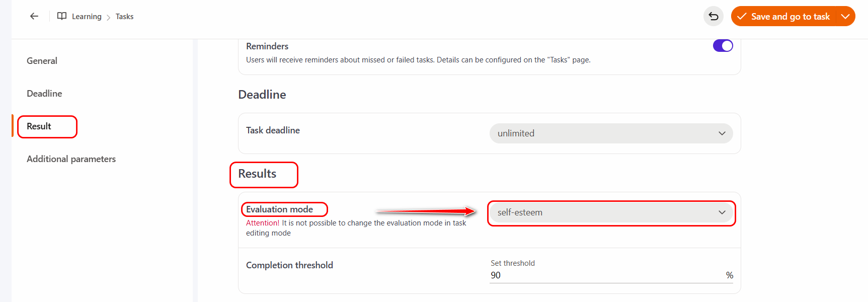Open the Task deadline dropdown
This screenshot has height=302, width=868.
click(610, 133)
